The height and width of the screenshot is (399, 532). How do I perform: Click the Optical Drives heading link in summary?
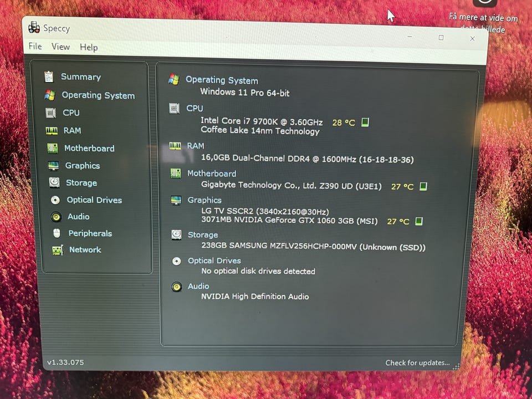click(x=214, y=260)
